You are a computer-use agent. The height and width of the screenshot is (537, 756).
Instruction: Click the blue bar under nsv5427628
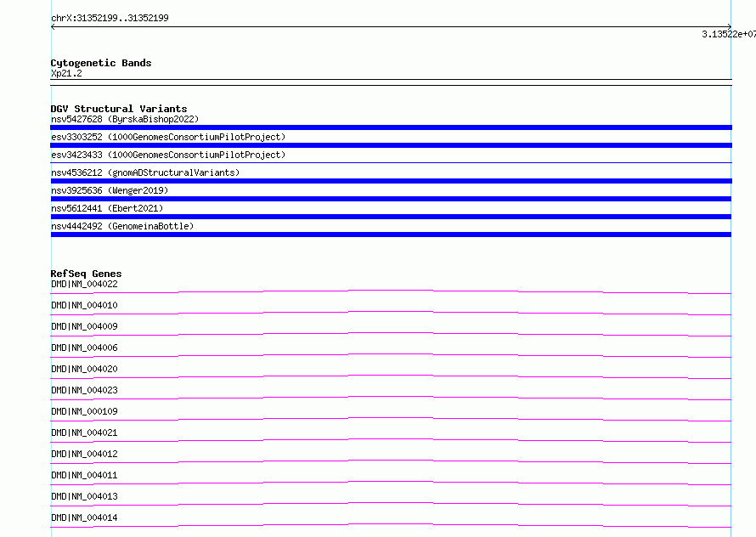point(391,127)
